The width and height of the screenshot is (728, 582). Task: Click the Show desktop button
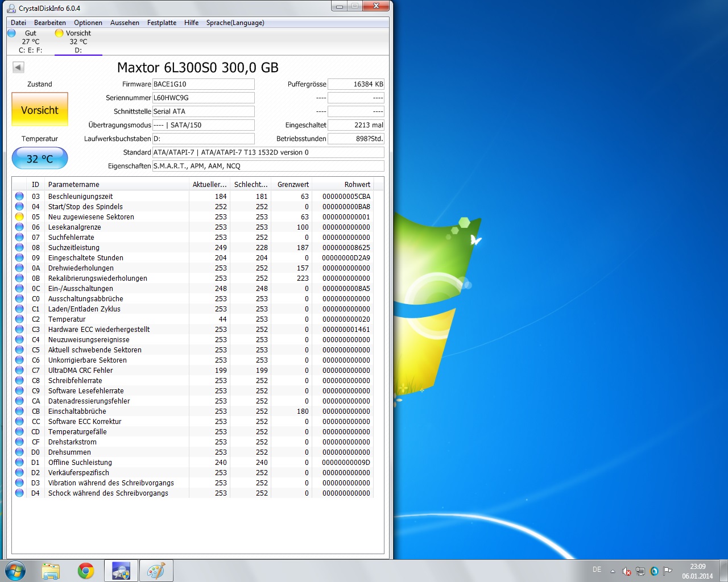pos(723,571)
